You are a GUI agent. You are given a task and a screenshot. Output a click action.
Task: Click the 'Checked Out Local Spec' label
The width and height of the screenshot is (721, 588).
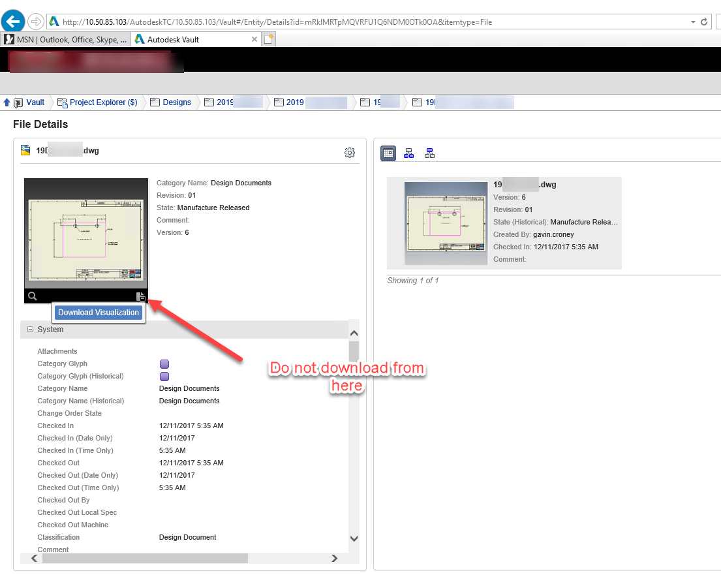pyautogui.click(x=77, y=512)
